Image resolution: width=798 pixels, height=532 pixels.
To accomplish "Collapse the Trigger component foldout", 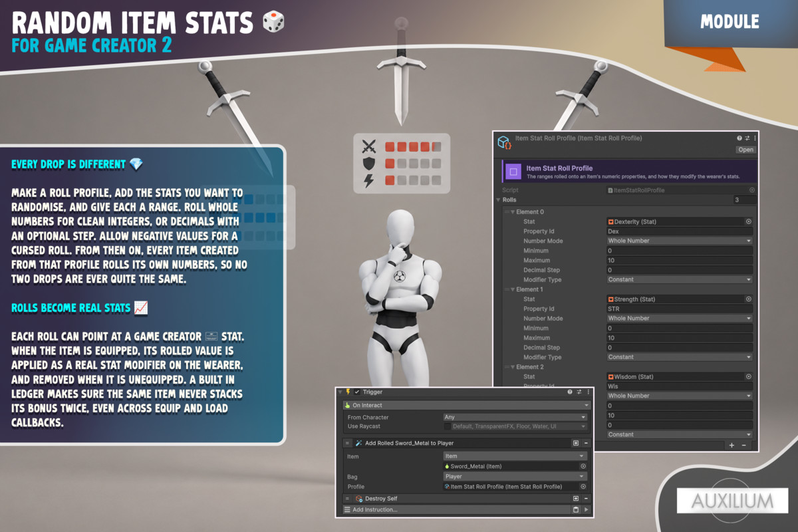I will 340,392.
